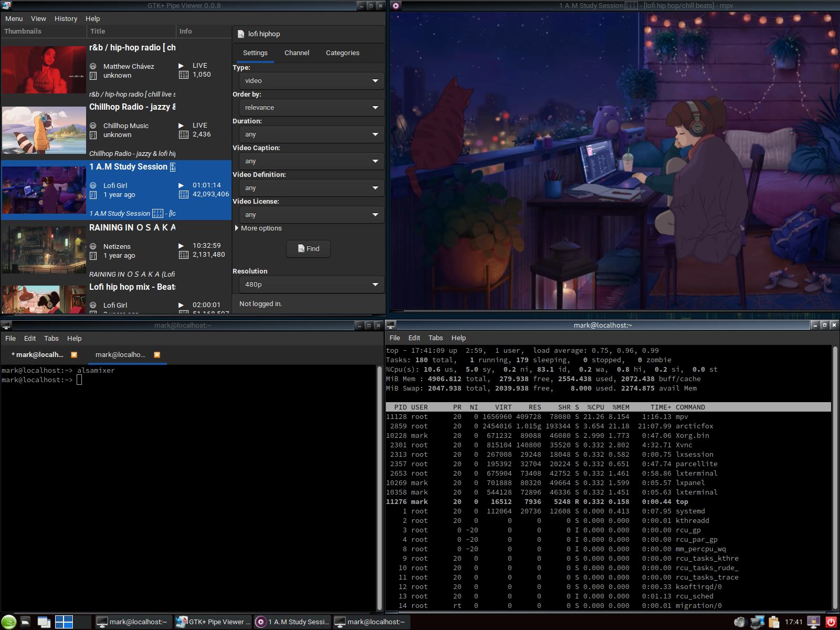Open Menu in Pipe Viewer menu bar
The height and width of the screenshot is (630, 840).
[x=14, y=19]
